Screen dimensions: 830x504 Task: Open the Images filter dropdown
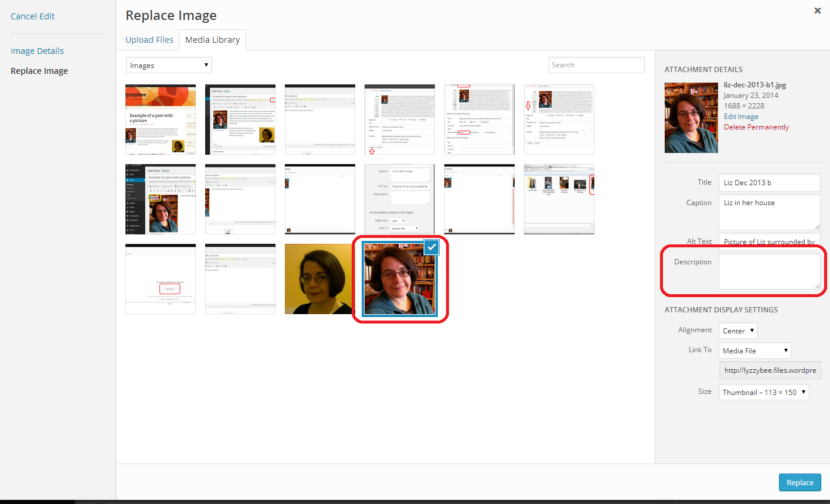pyautogui.click(x=169, y=65)
